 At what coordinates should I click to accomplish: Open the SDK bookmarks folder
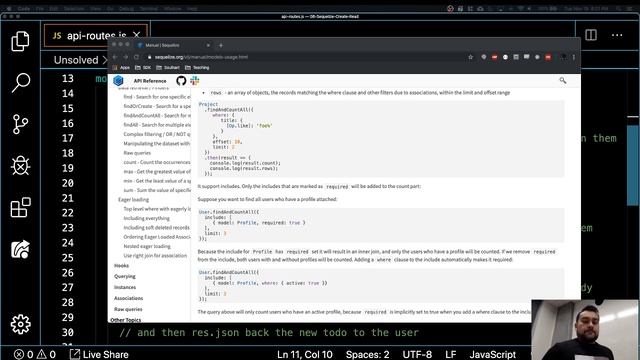click(143, 68)
